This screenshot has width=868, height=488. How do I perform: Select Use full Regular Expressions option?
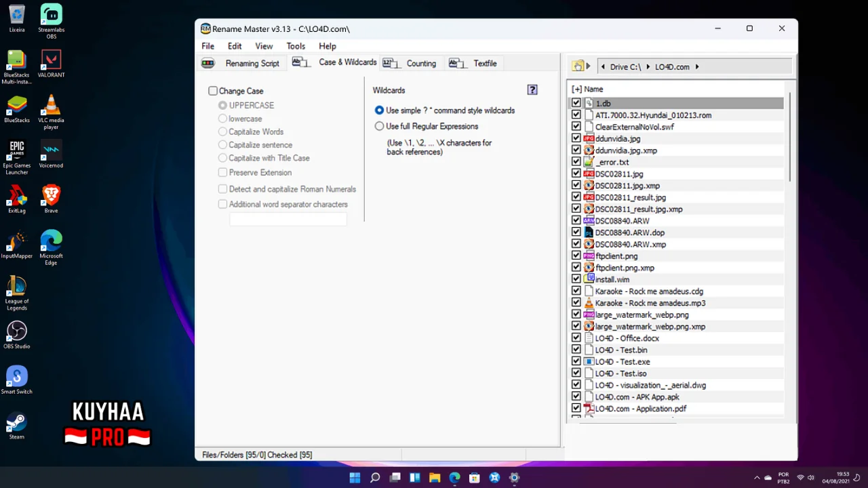379,126
